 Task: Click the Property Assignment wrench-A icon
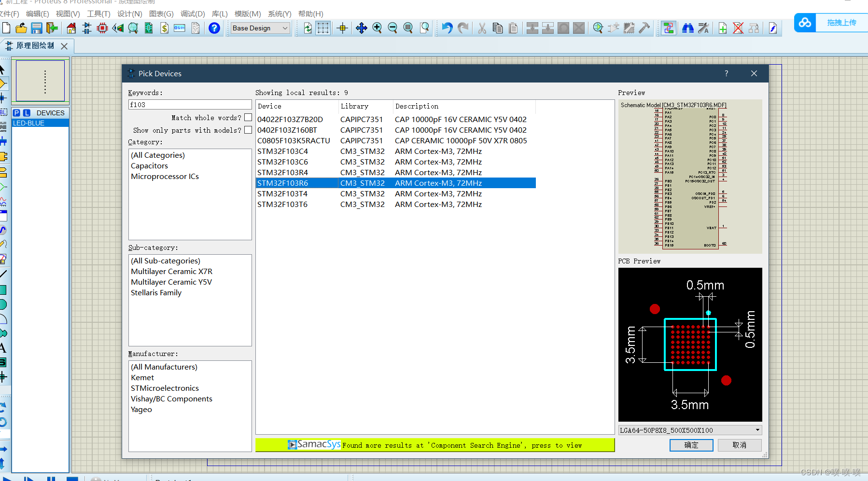click(x=703, y=28)
